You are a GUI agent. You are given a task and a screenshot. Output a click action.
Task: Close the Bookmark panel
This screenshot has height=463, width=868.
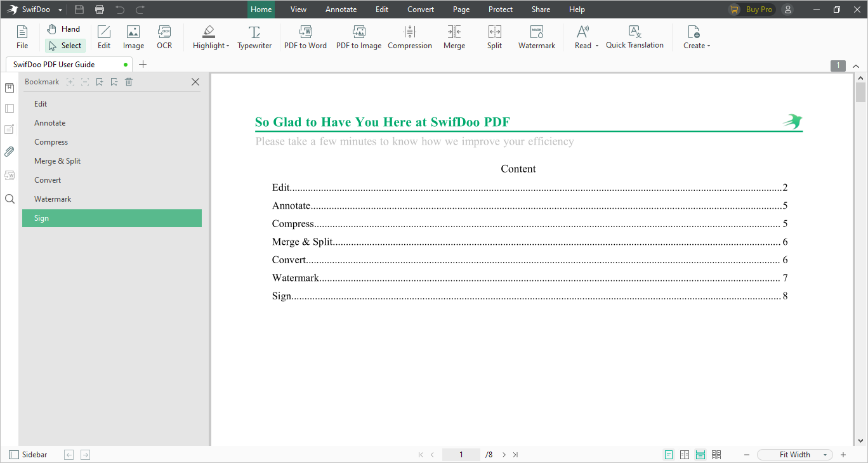195,82
